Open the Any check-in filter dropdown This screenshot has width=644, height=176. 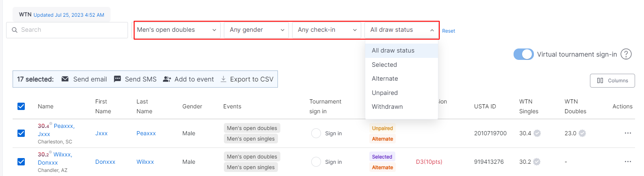(x=327, y=30)
